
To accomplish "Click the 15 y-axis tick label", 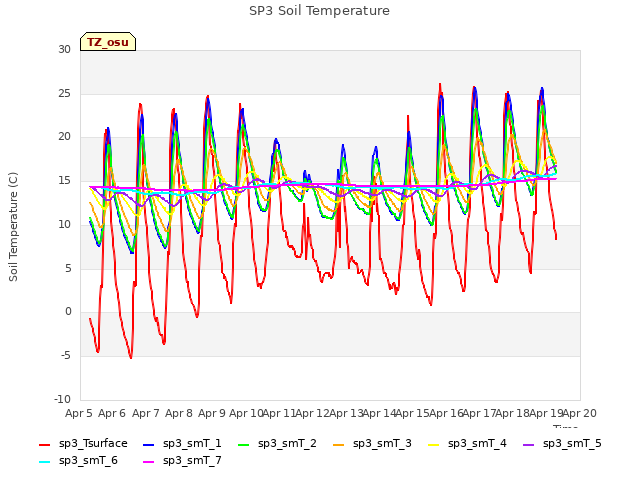I will coord(64,180).
